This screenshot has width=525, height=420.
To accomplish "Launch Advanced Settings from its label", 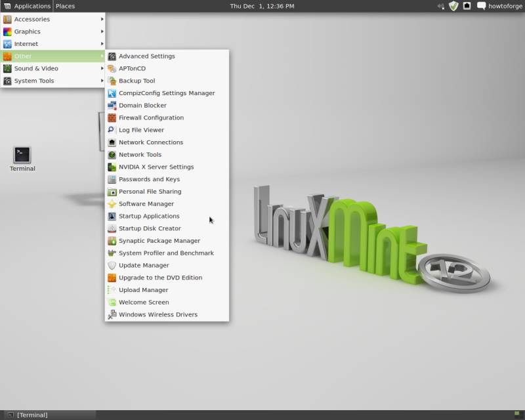I will pos(146,56).
